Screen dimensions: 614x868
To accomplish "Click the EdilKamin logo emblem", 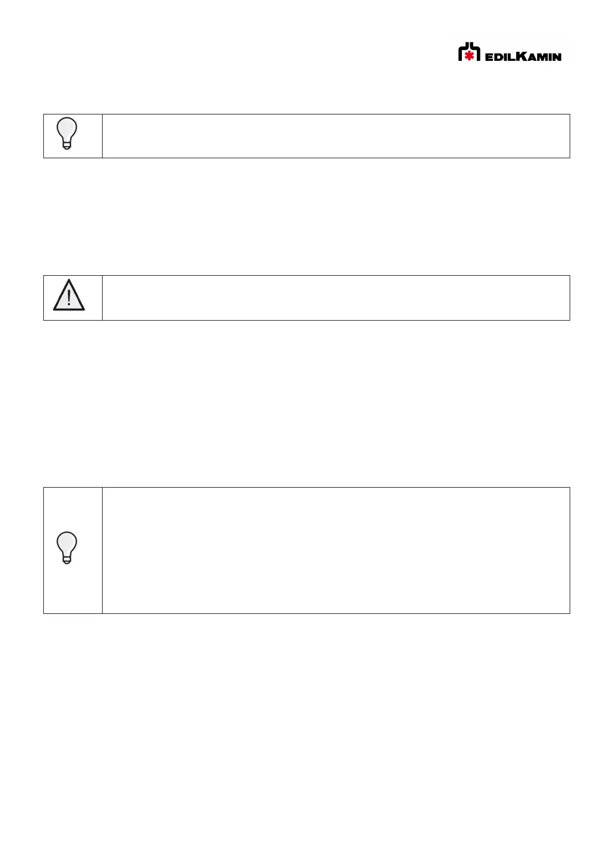I will 469,52.
